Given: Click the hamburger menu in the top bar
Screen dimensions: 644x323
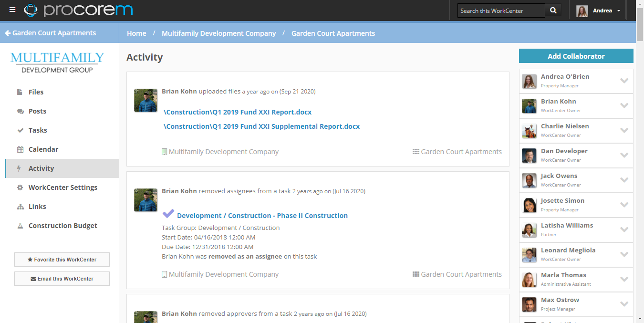Looking at the screenshot, I should pyautogui.click(x=12, y=10).
